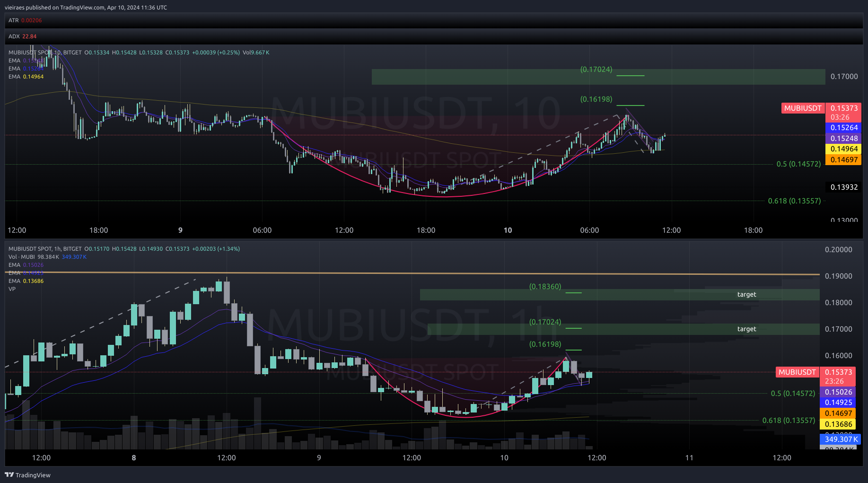868x483 pixels.
Task: Click the Vol9.667K reading in top legend
Action: [x=256, y=53]
